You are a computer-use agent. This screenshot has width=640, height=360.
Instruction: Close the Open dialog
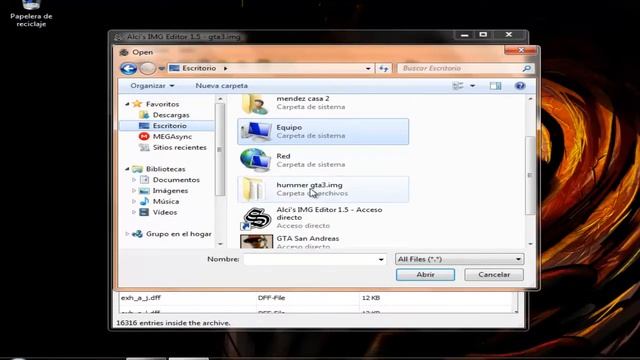520,50
